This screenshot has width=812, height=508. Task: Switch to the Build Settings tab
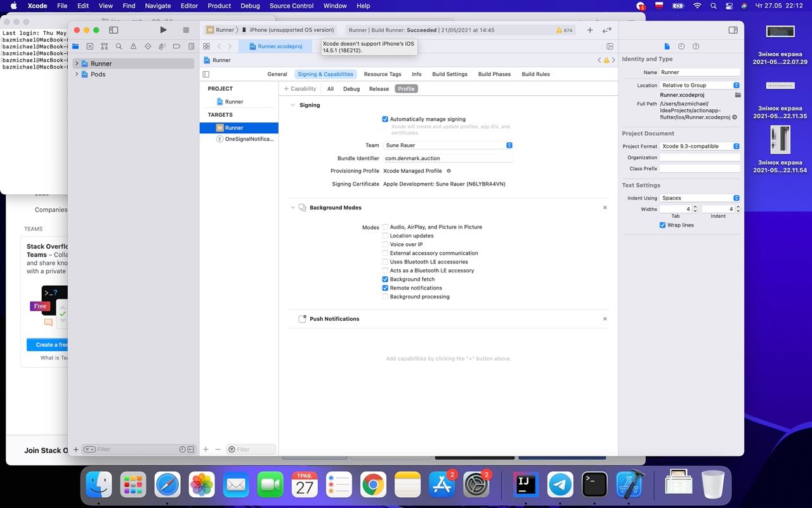[x=450, y=74]
